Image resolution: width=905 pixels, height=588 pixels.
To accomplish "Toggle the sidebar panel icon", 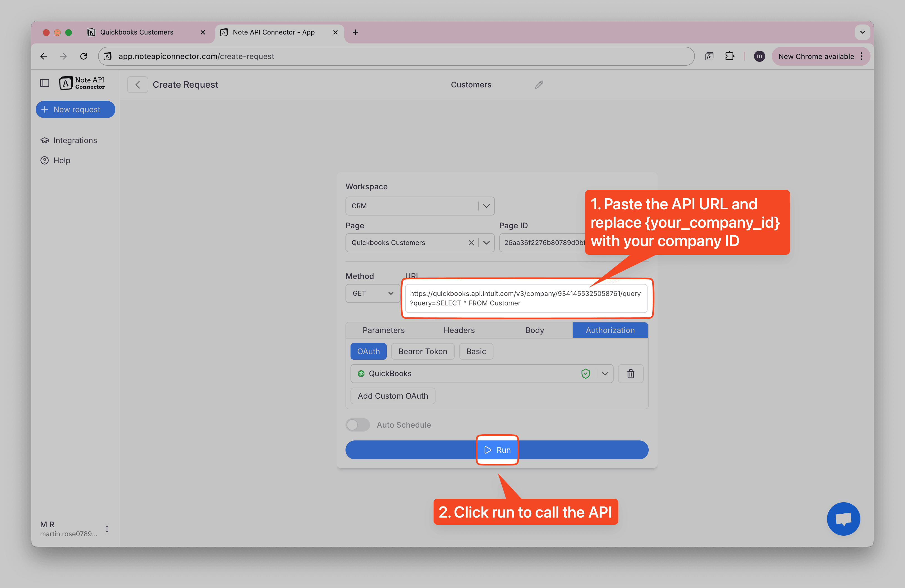I will 45,83.
